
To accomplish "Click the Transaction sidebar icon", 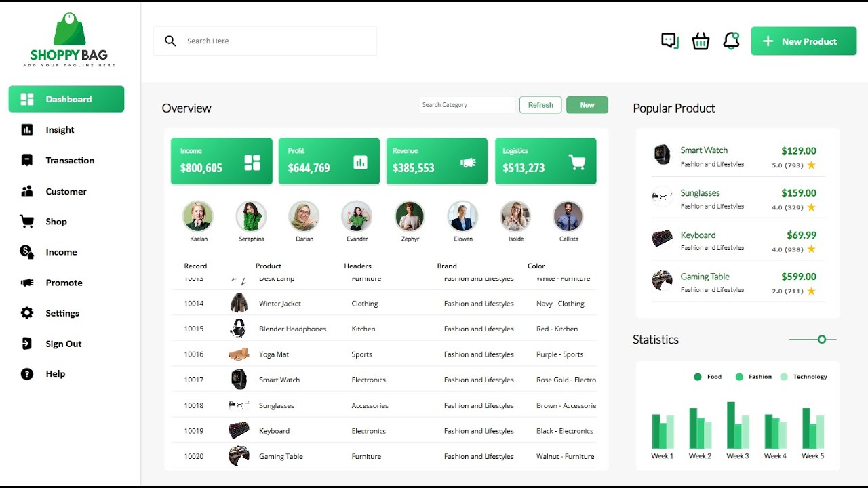I will 27,161.
